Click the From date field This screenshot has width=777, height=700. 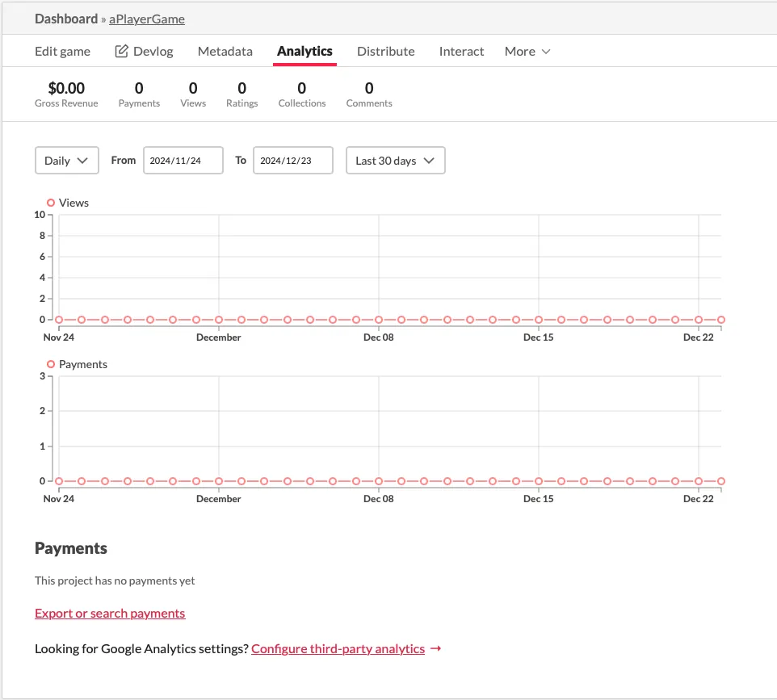click(183, 160)
